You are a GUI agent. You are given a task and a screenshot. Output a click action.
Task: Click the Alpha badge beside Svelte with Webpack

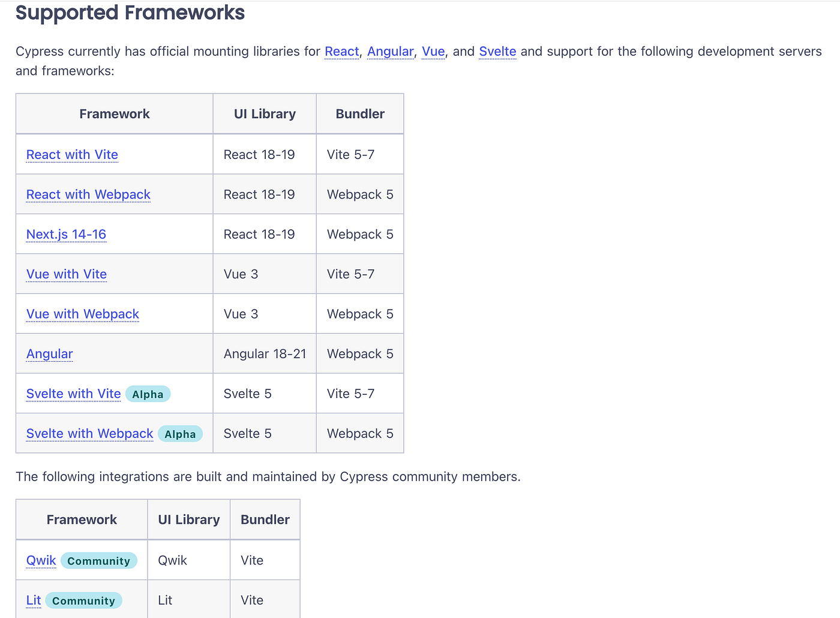coord(180,434)
